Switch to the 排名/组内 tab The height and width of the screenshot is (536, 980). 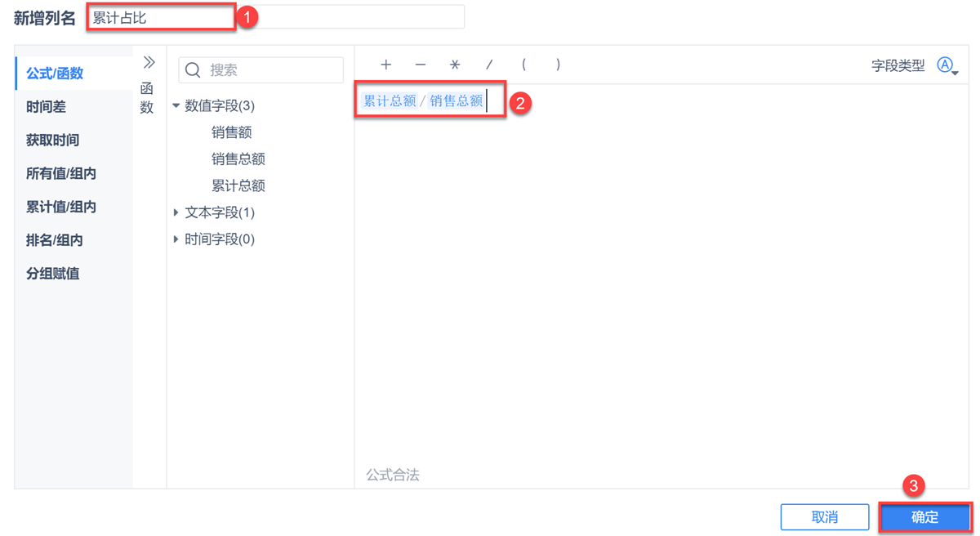pos(74,241)
